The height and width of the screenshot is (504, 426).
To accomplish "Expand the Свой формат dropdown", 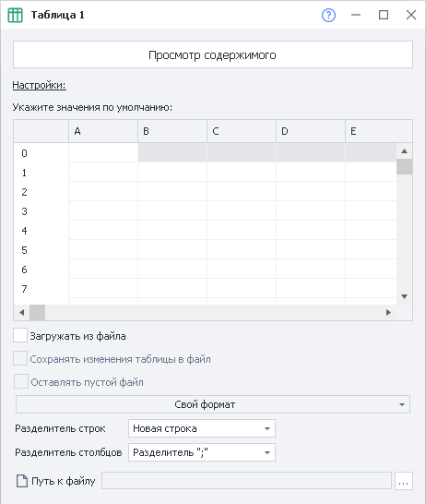I will click(x=213, y=404).
